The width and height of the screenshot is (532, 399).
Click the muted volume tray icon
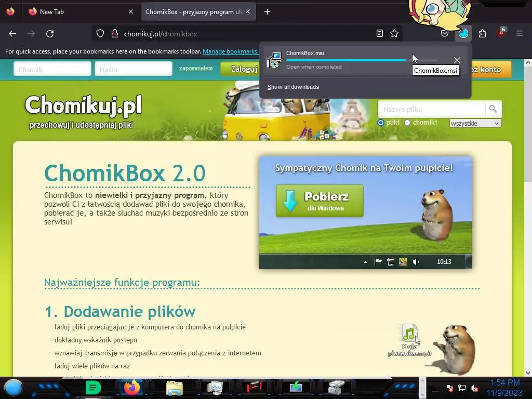tap(474, 388)
